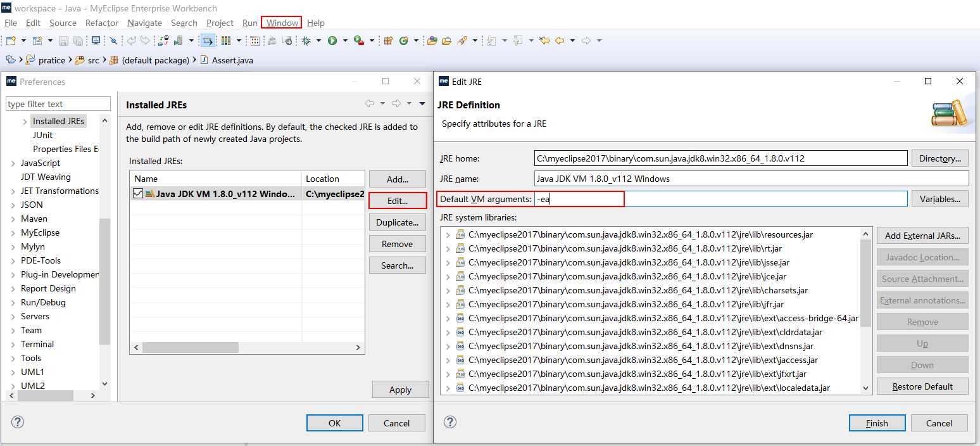The height and width of the screenshot is (446, 980).
Task: Click the Run with red toolbox icon
Action: click(x=359, y=41)
